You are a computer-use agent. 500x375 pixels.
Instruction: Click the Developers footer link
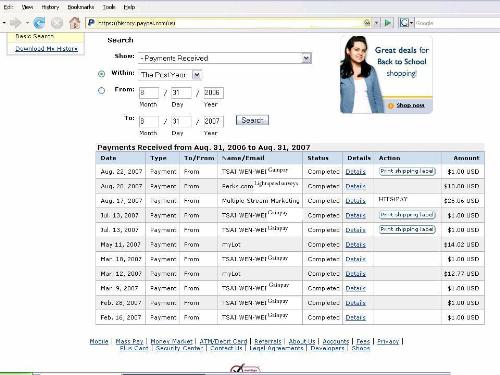pyautogui.click(x=327, y=348)
